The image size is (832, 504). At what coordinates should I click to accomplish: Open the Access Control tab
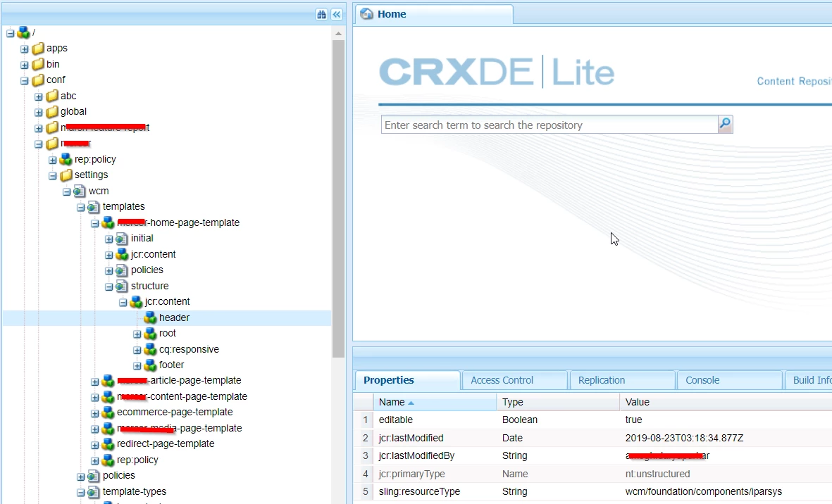pyautogui.click(x=515, y=381)
